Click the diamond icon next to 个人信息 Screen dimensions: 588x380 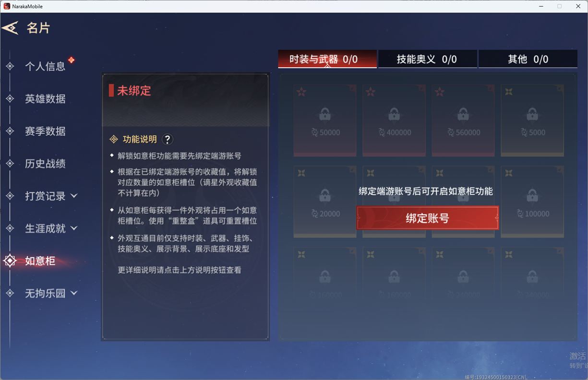(x=10, y=66)
